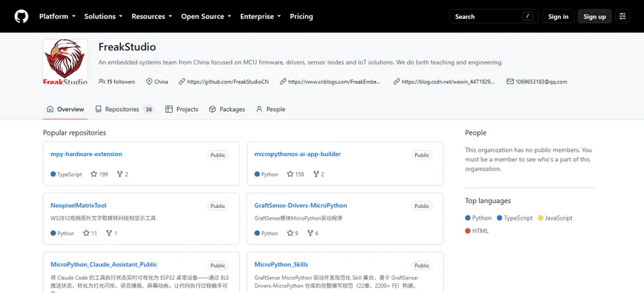The width and height of the screenshot is (644, 293).
Task: Open the Resources dropdown
Action: 152,16
